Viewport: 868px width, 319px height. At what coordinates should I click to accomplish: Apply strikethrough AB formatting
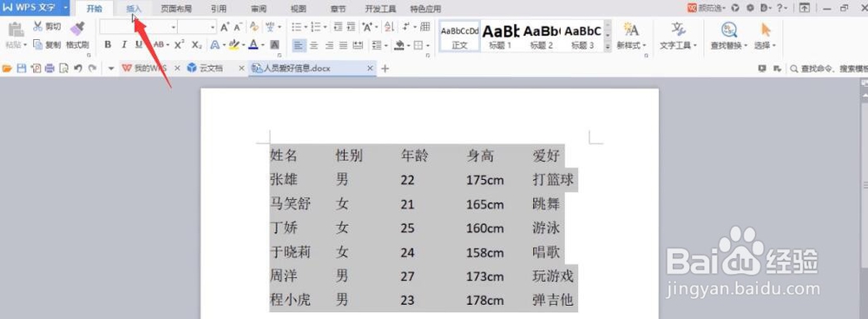coord(159,44)
